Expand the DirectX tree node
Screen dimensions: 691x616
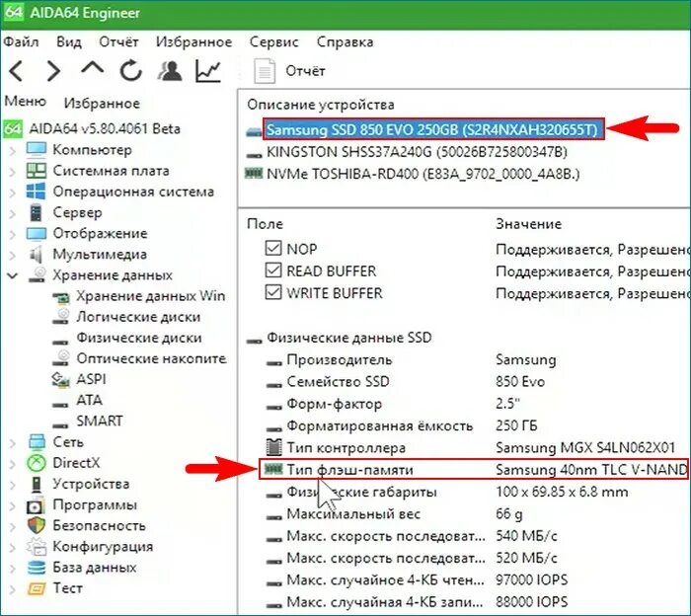[13, 464]
